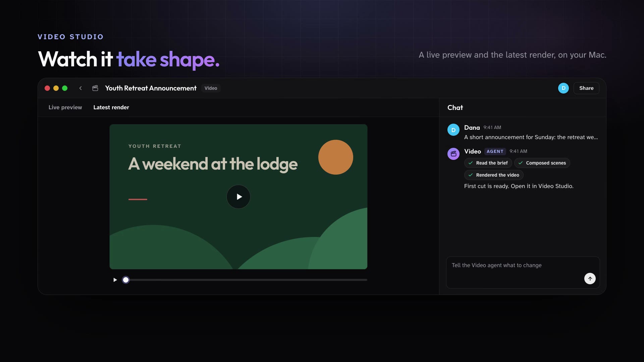Click the 'Read the brief' step chip
Viewport: 644px width, 362px height.
[x=488, y=163]
